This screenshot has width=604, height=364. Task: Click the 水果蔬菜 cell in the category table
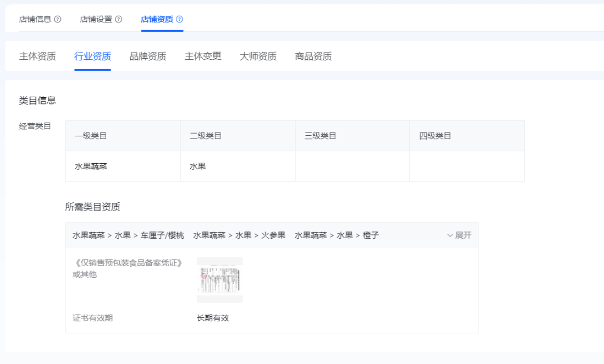click(x=91, y=166)
